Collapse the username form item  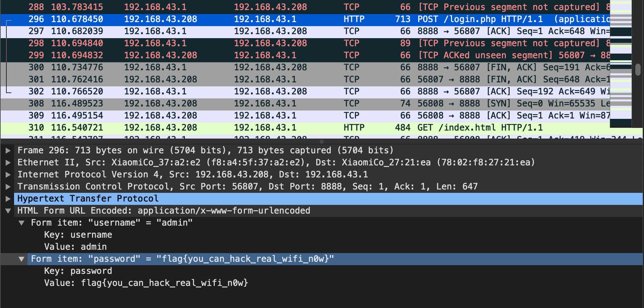(x=21, y=223)
